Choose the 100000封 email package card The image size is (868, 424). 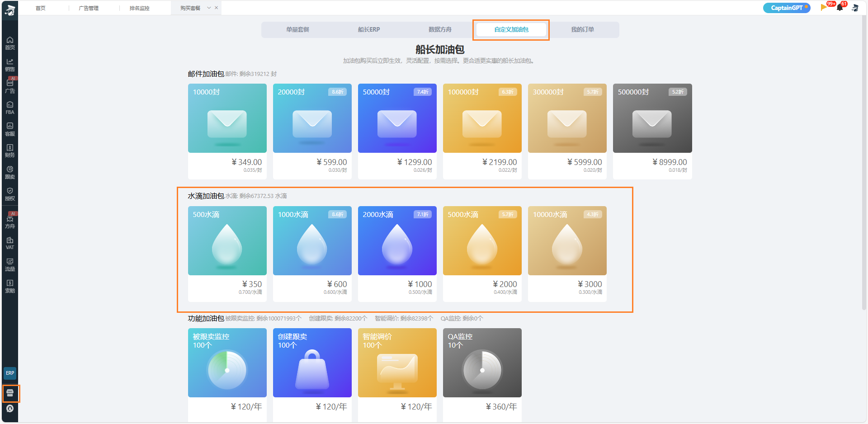pos(482,131)
